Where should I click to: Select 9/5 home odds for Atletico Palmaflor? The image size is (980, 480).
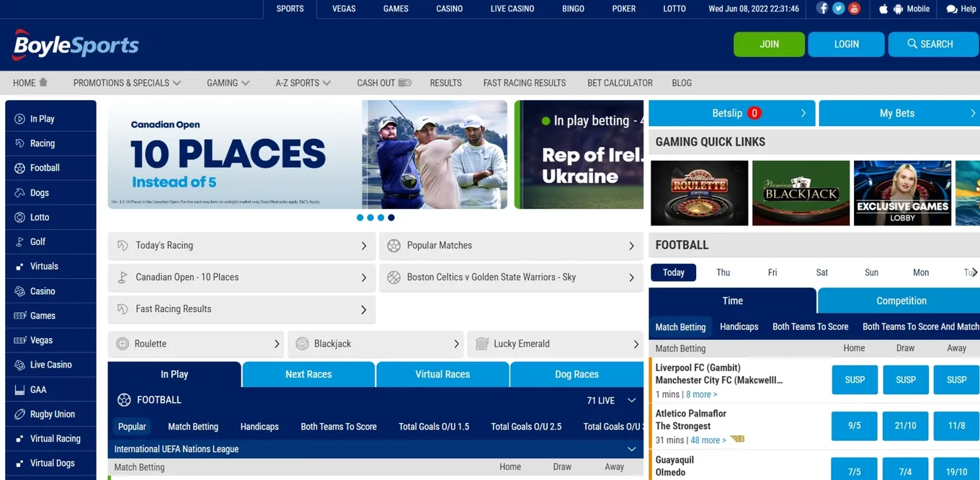855,426
